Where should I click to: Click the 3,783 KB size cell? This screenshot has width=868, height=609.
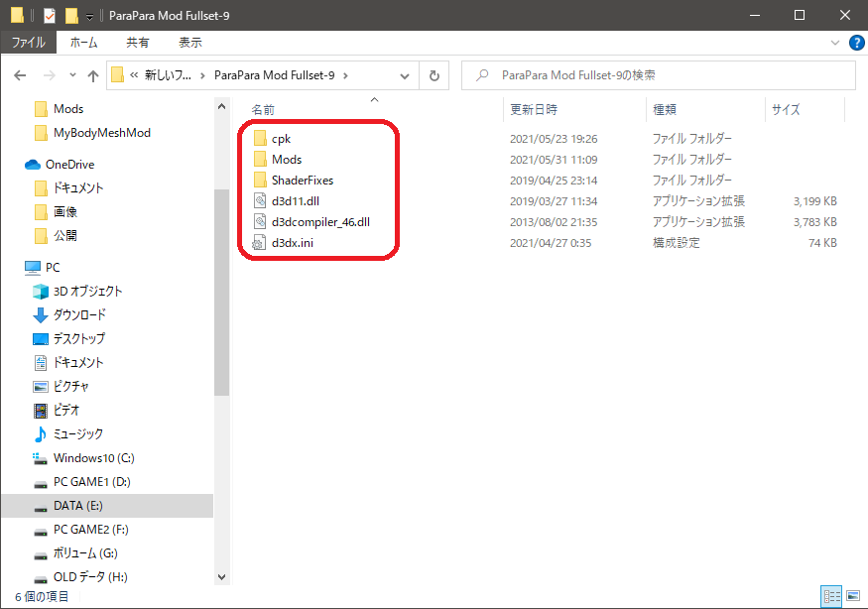point(814,222)
